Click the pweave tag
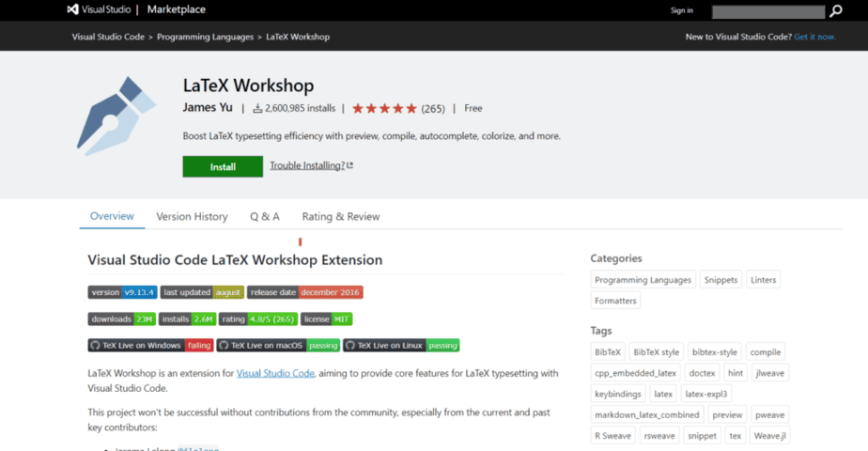The height and width of the screenshot is (451, 868). 770,415
